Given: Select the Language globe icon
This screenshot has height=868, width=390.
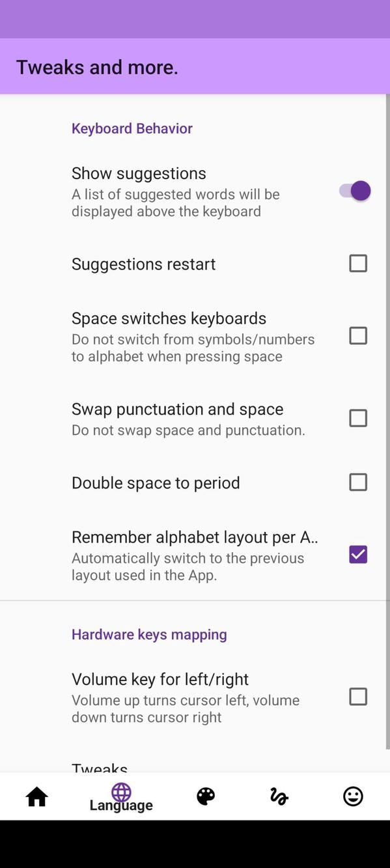Looking at the screenshot, I should pyautogui.click(x=121, y=792).
